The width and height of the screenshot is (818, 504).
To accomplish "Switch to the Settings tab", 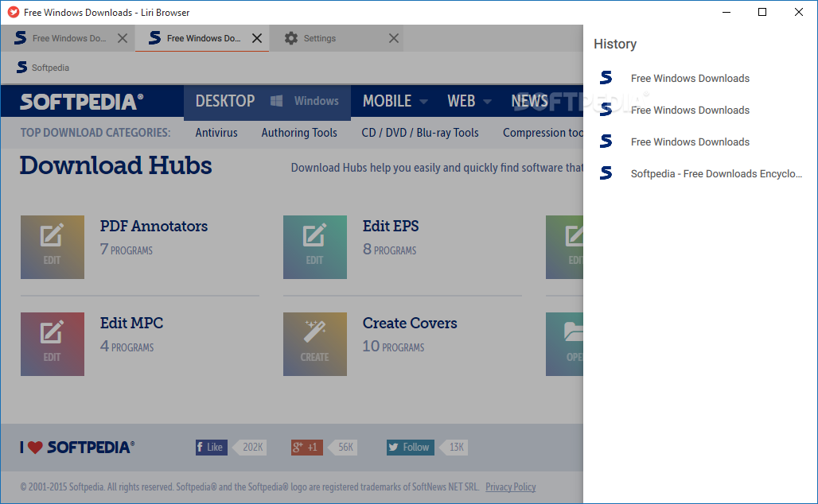I will (337, 39).
